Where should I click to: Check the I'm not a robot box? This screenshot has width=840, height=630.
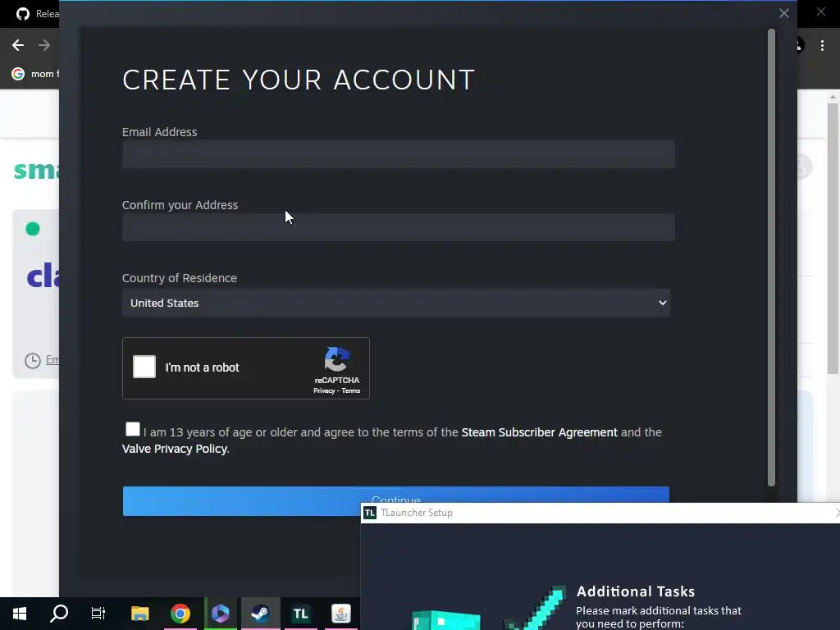coord(144,367)
